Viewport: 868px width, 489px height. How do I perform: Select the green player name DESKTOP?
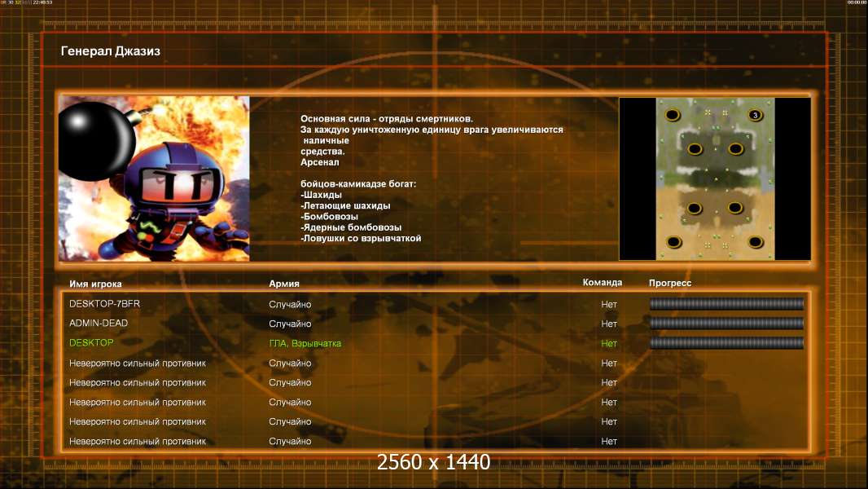(91, 343)
